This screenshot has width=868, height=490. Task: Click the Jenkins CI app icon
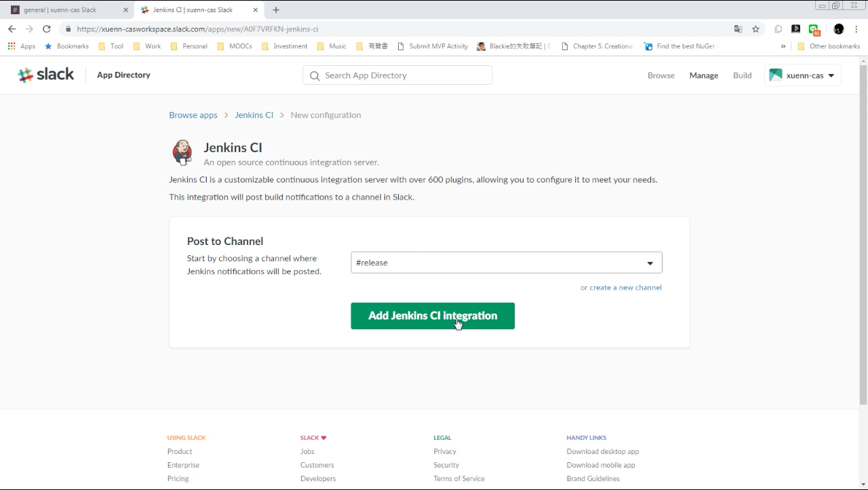click(182, 153)
